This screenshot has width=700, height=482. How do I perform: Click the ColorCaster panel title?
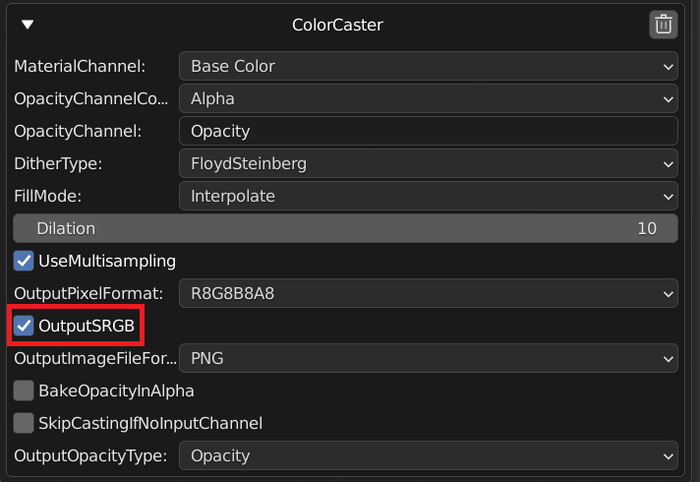click(338, 25)
